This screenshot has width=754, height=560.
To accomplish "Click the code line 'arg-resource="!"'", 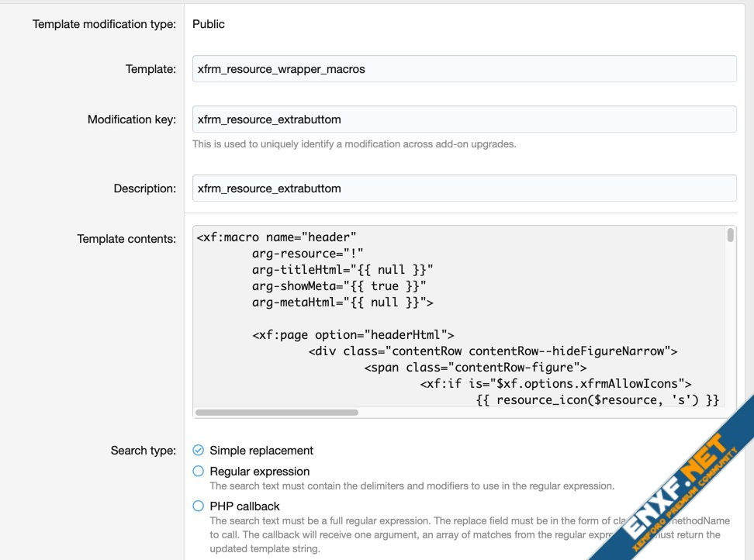I will coord(307,254).
